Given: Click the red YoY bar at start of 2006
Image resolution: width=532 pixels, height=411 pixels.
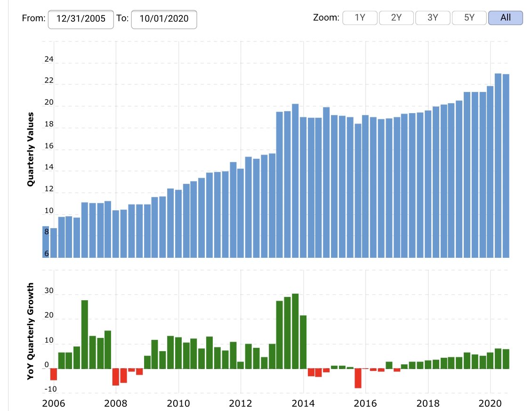Looking at the screenshot, I should (x=54, y=374).
